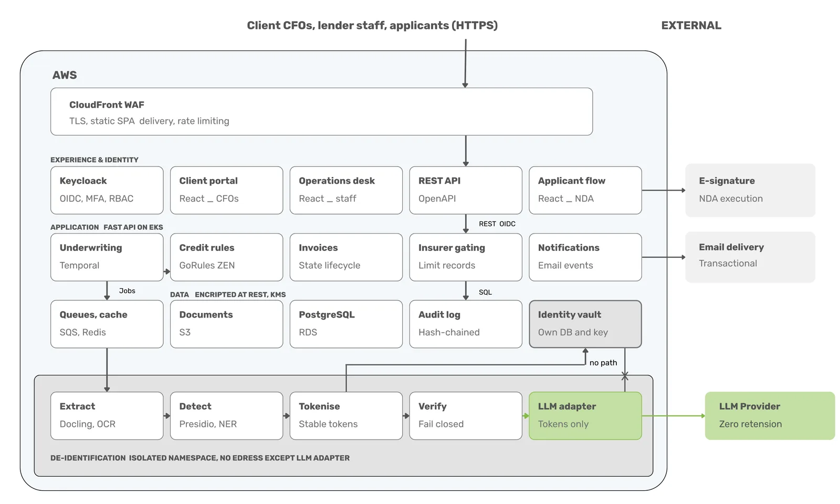Select the Extract Docling box

[x=107, y=416]
